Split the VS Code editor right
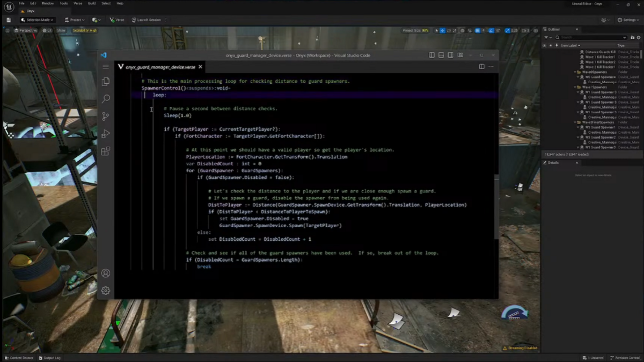Viewport: 644px width, 362px height. tap(482, 67)
